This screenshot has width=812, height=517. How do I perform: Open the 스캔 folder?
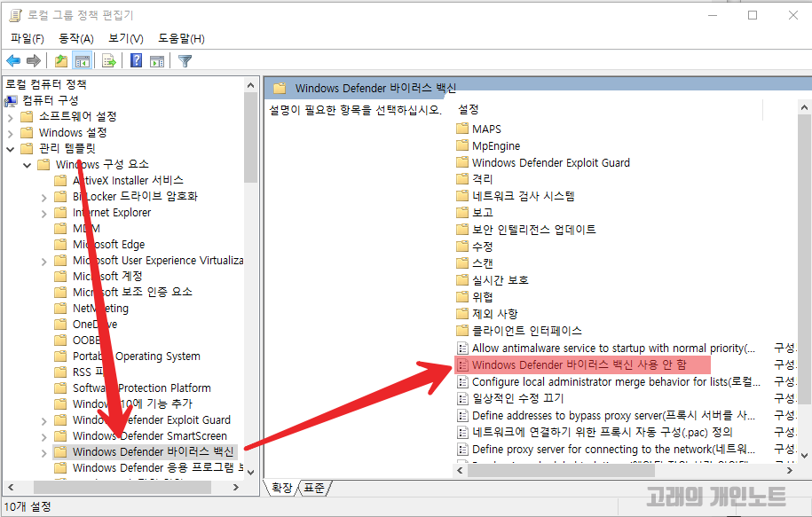(x=482, y=263)
